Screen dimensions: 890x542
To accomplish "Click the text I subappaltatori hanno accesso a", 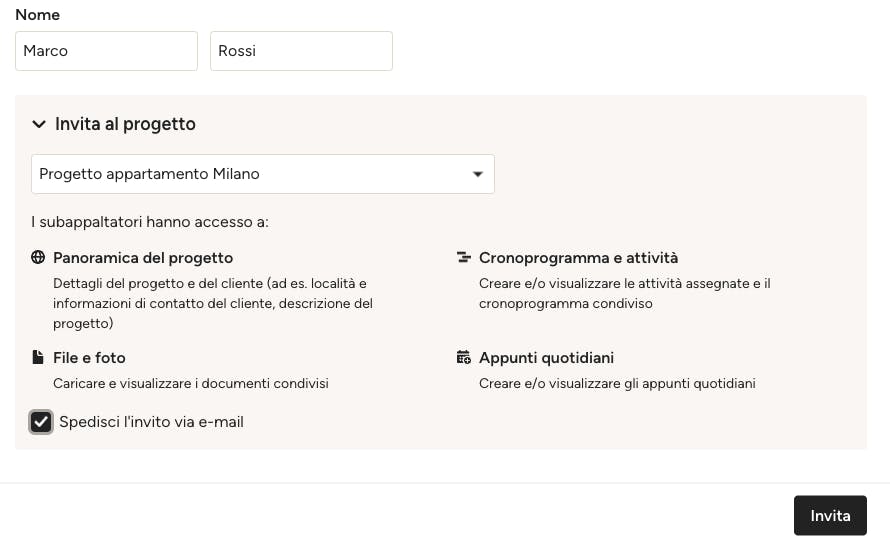I will (x=150, y=222).
